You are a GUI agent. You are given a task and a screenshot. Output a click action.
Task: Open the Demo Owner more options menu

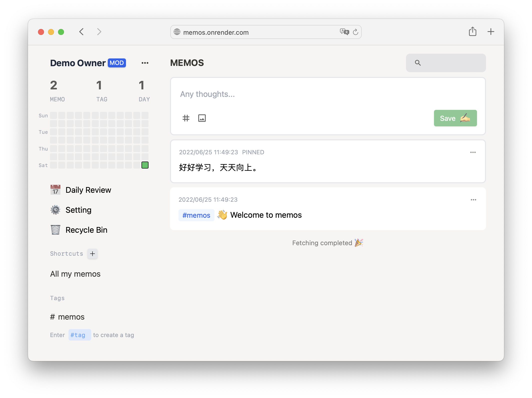point(145,63)
